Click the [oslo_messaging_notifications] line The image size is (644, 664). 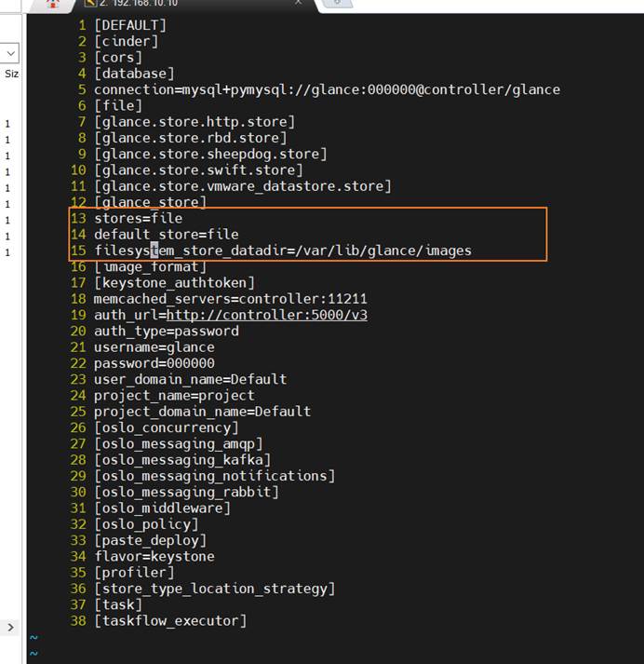[215, 476]
